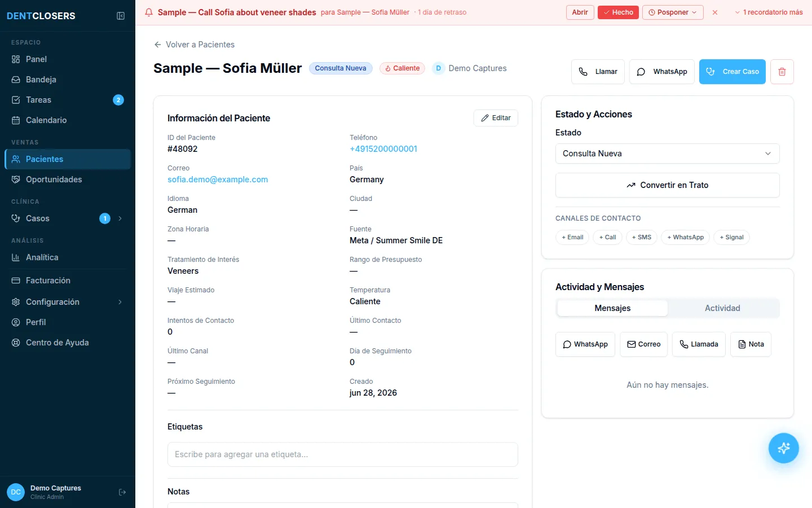Click the logout icon beside Demo Captures
Viewport: 812px width, 508px height.
coord(122,492)
